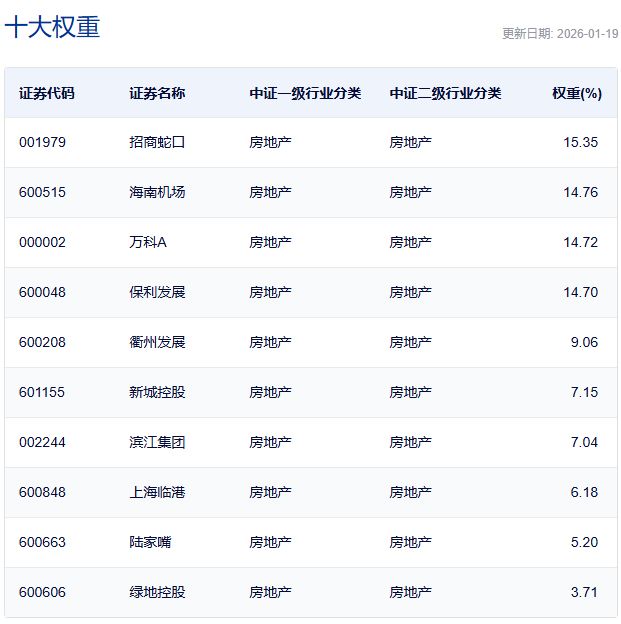The height and width of the screenshot is (624, 621).
Task: Click the 15.35 weight value
Action: tap(580, 142)
